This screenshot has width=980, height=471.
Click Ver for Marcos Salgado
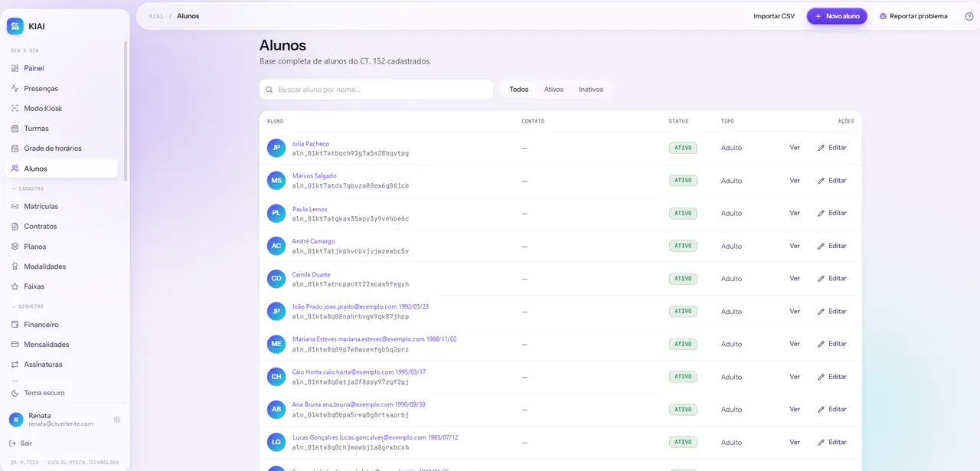click(x=795, y=181)
